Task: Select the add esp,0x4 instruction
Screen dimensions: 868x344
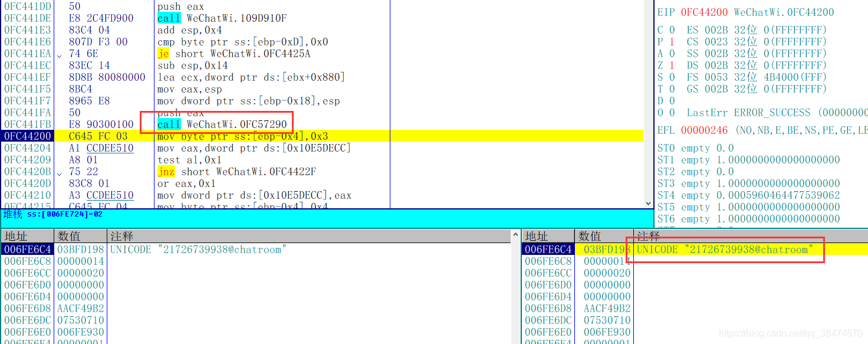Action: click(193, 30)
